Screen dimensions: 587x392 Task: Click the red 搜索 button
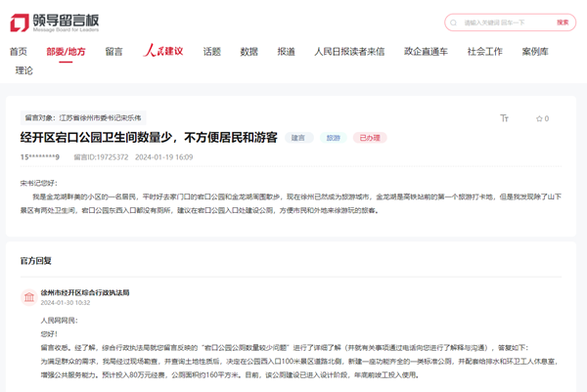pyautogui.click(x=563, y=22)
